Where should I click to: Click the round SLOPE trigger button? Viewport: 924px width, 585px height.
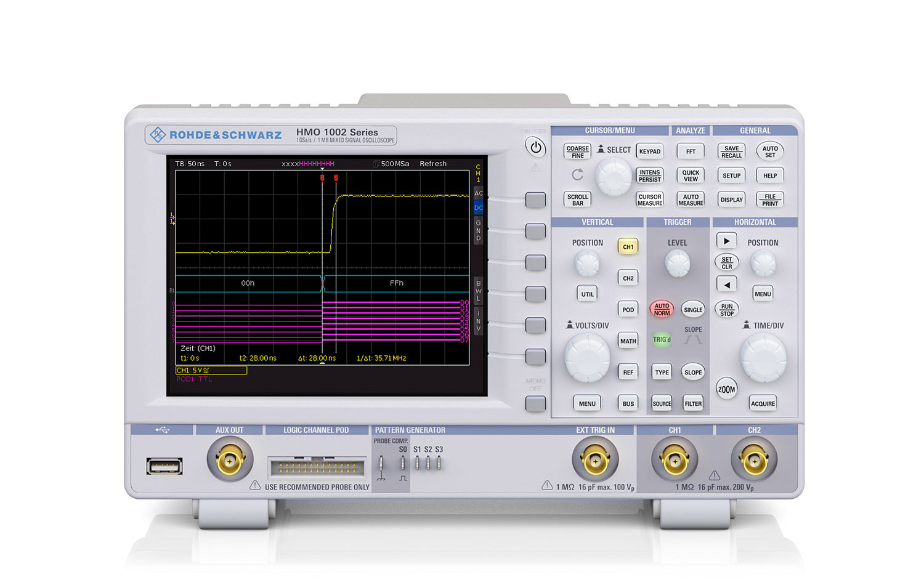[x=693, y=372]
